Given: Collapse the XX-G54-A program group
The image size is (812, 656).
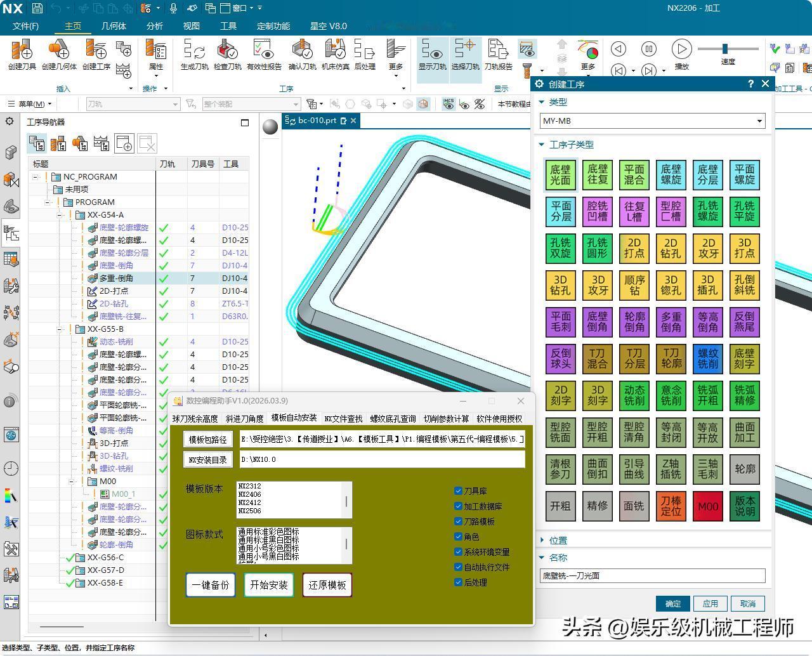Looking at the screenshot, I should click(x=60, y=215).
